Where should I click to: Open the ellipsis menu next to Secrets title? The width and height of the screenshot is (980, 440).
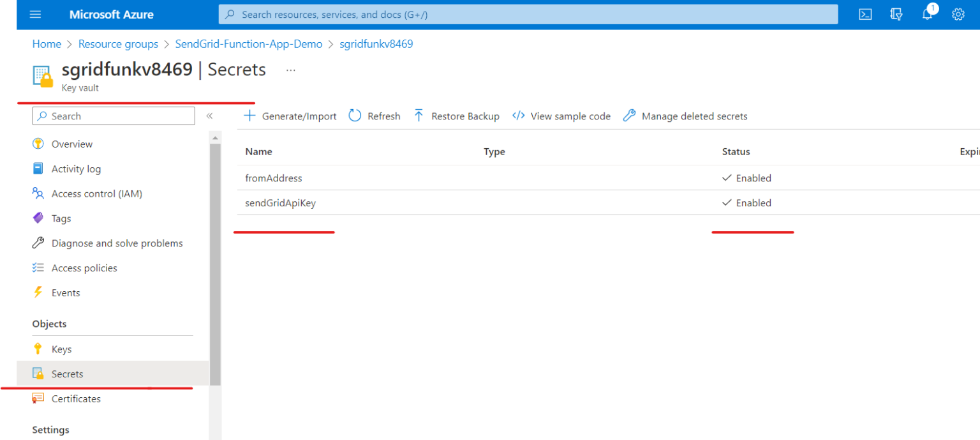291,69
